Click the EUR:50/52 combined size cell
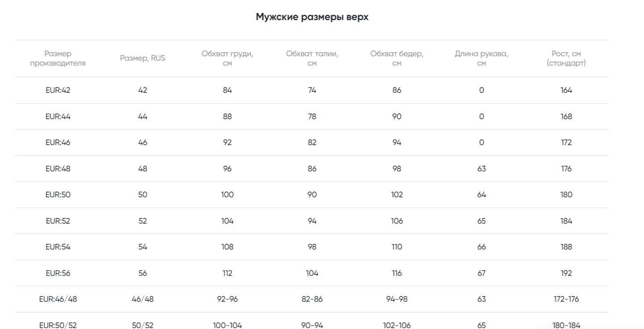644x329 pixels. click(58, 325)
